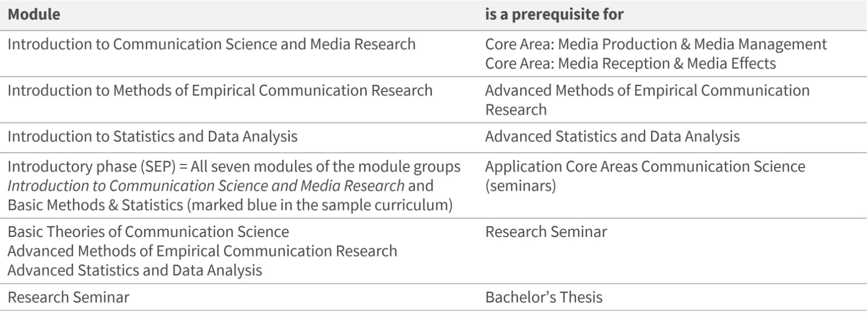Click "Basic Methods & Statistics" line

pos(96,205)
